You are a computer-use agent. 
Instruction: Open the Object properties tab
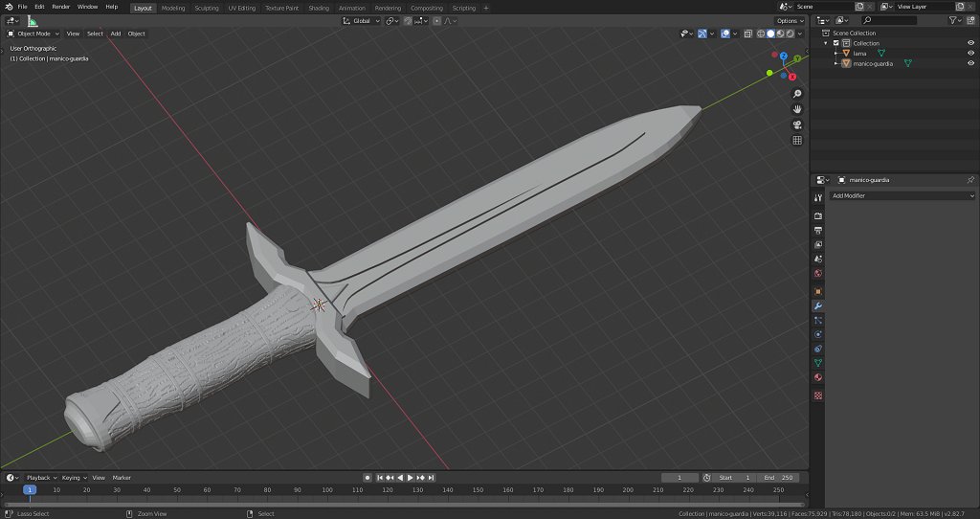click(x=818, y=291)
